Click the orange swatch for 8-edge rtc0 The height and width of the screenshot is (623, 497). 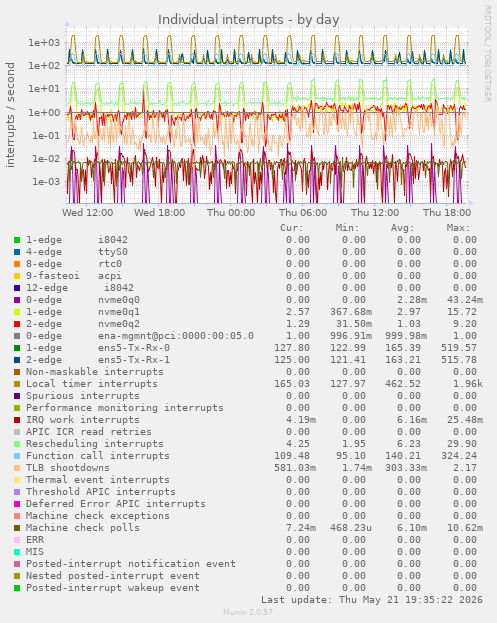[17, 264]
